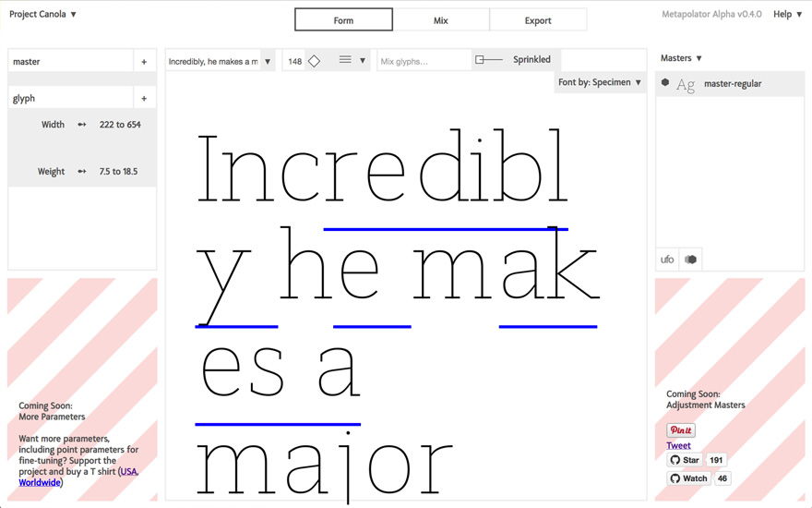Expand the specimen text dropdown

coord(268,62)
